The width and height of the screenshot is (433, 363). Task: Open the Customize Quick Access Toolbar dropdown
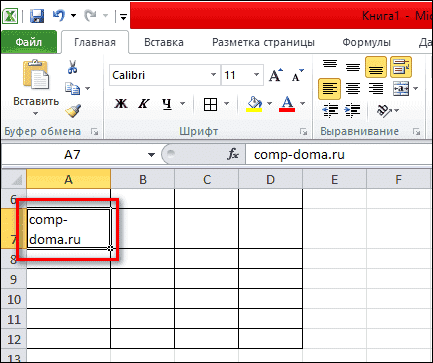tap(123, 16)
